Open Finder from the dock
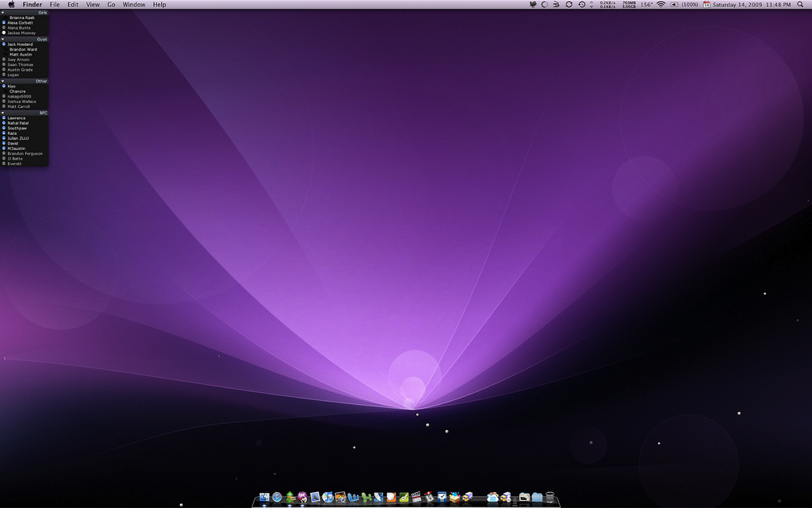Image resolution: width=812 pixels, height=508 pixels. click(x=264, y=497)
